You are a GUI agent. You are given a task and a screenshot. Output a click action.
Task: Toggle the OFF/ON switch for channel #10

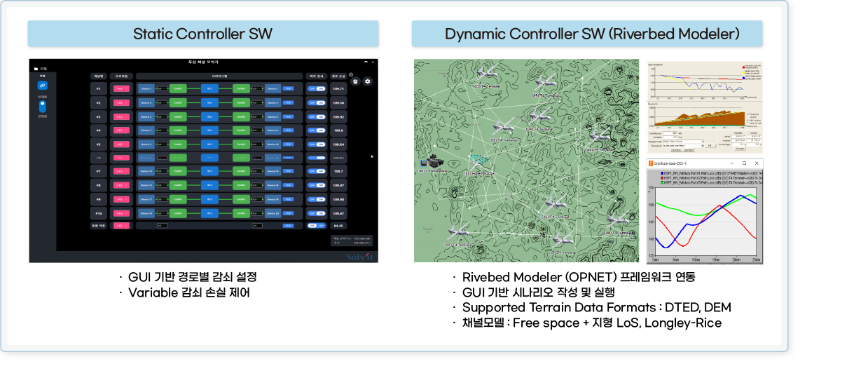(x=317, y=213)
